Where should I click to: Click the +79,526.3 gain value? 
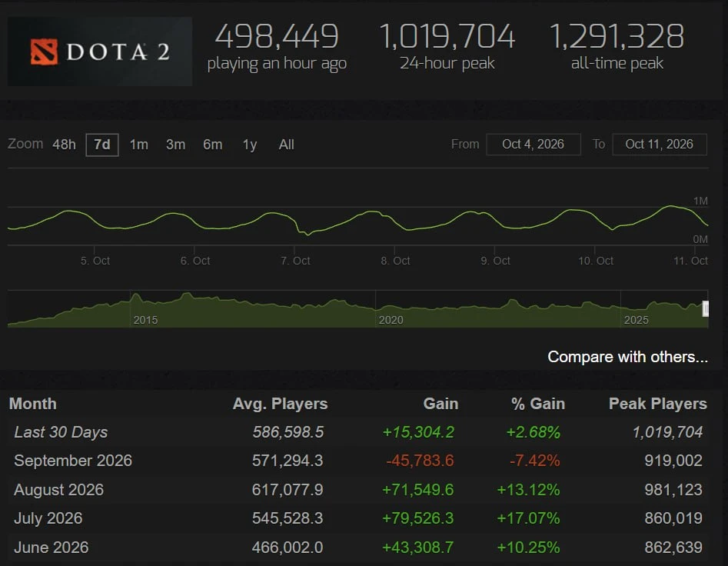pos(418,518)
